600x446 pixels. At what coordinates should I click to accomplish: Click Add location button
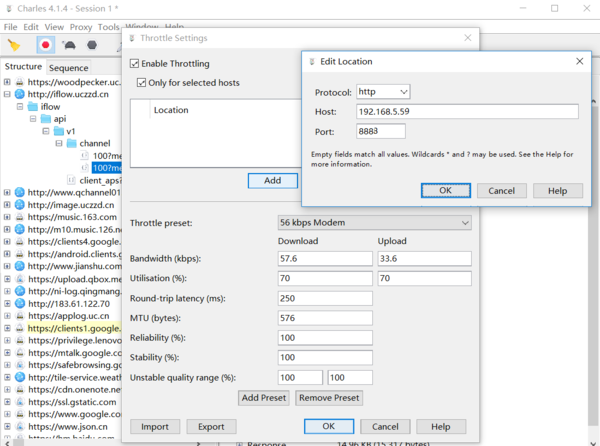click(272, 181)
